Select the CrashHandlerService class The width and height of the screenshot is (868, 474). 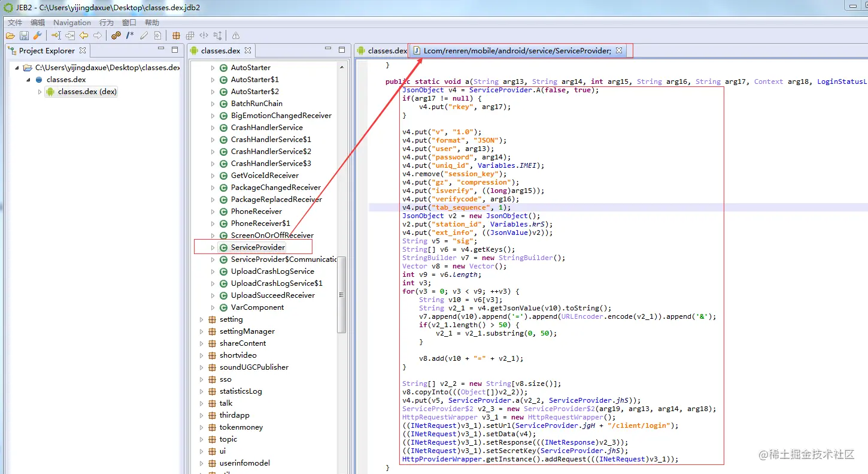pyautogui.click(x=267, y=128)
